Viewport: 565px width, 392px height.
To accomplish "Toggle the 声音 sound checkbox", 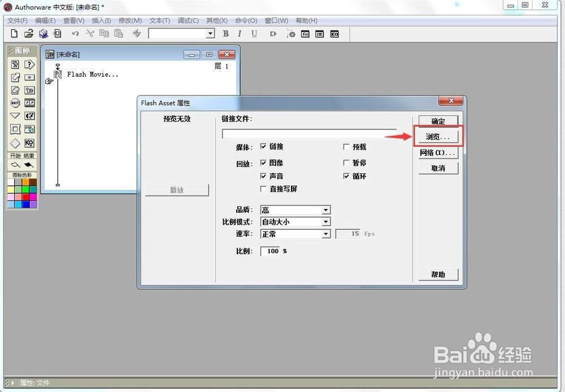I will tap(263, 176).
